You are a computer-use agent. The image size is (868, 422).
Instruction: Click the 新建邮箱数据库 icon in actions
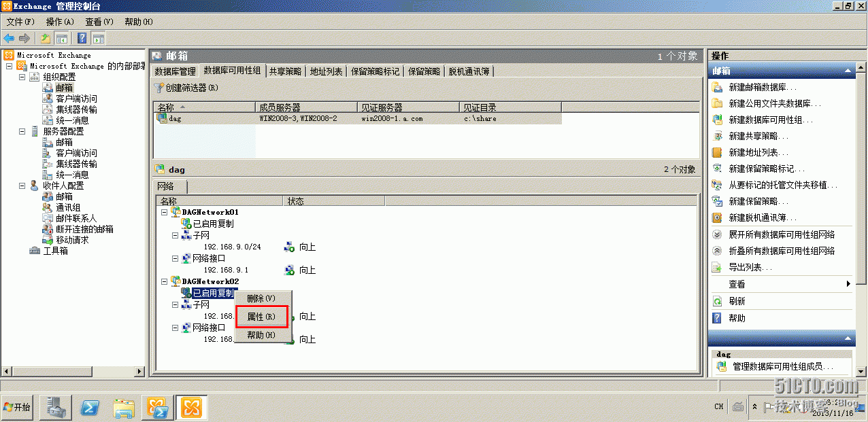click(716, 87)
